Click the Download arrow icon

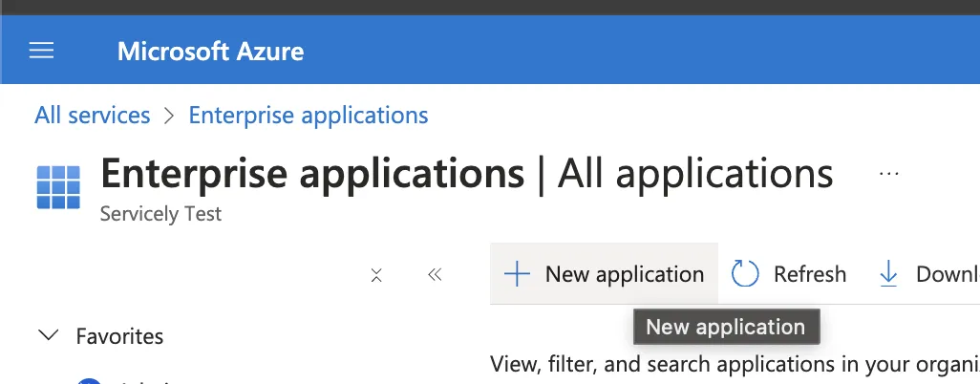[x=888, y=274]
